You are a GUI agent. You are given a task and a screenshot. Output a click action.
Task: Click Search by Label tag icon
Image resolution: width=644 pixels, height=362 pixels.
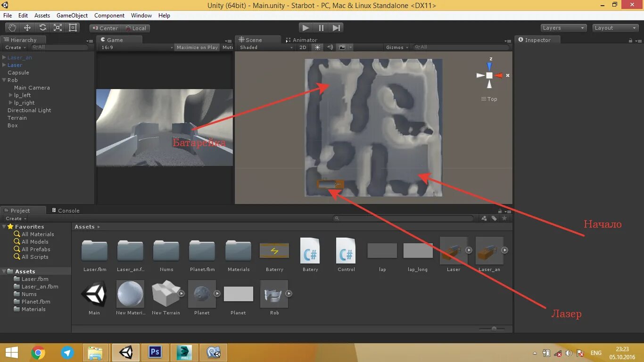tap(494, 218)
